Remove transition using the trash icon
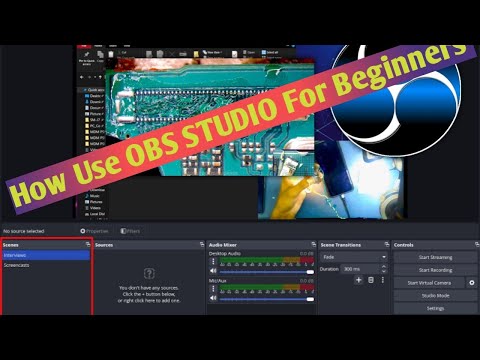Screen dimensions: 480x360 click(371, 280)
